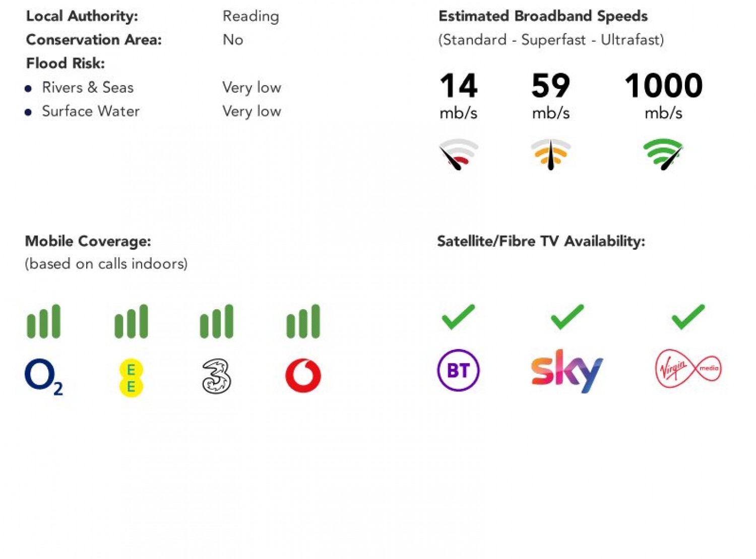Image resolution: width=756 pixels, height=559 pixels.
Task: Click the Reading local authority value
Action: pyautogui.click(x=250, y=16)
